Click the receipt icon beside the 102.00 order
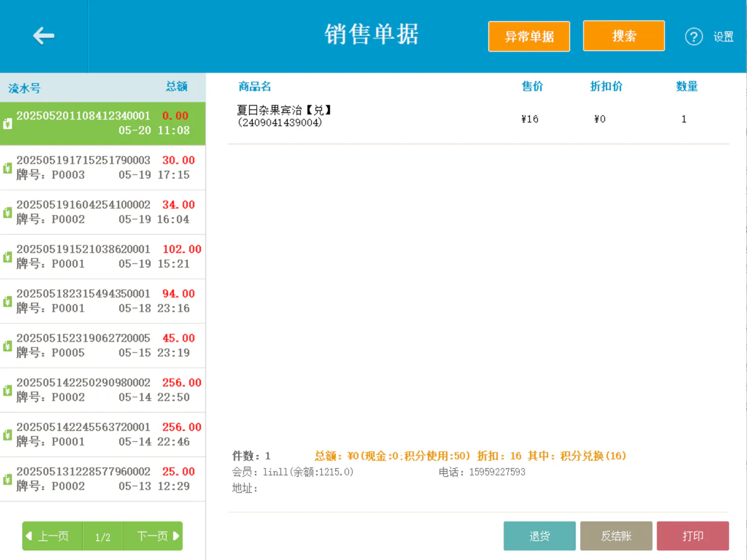This screenshot has height=560, width=747. click(8, 257)
